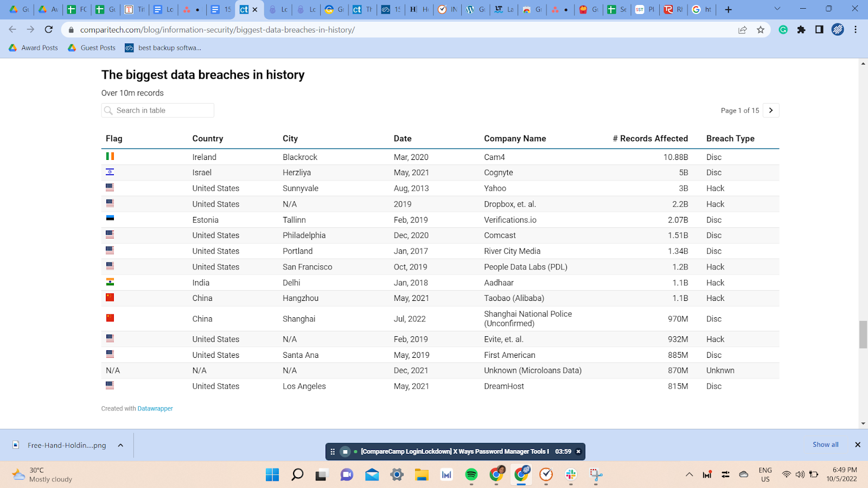Screen dimensions: 868x488
Task: Reload the comparitech page
Action: pyautogui.click(x=49, y=30)
